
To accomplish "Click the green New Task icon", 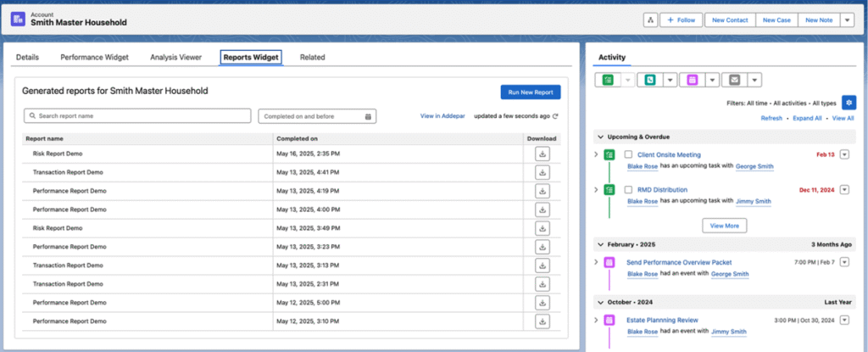I will (608, 80).
